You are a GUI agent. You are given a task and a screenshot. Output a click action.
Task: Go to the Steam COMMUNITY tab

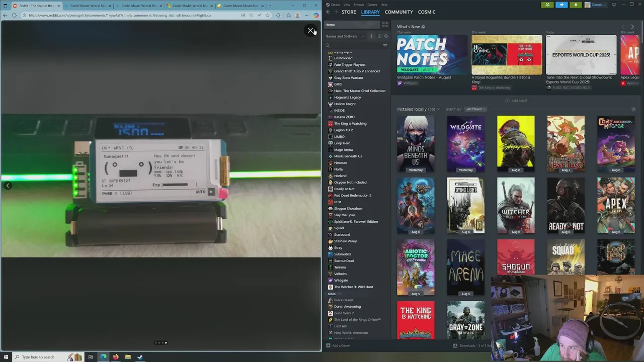[x=399, y=12]
